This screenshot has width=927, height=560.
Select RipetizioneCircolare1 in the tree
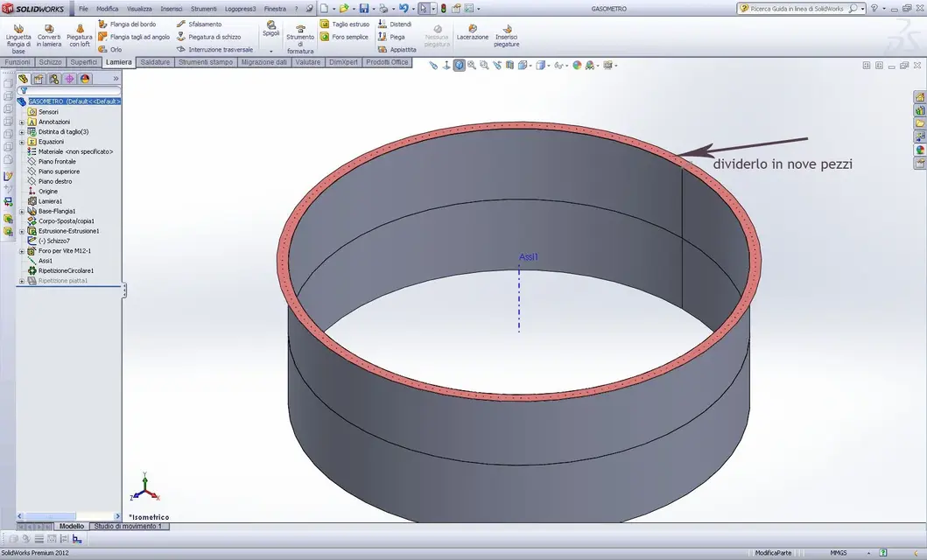point(61,271)
